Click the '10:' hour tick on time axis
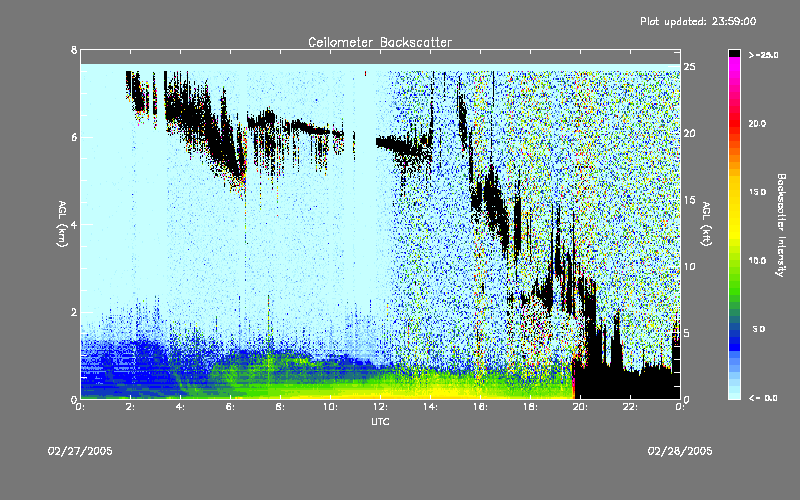The height and width of the screenshot is (500, 800). pos(330,407)
